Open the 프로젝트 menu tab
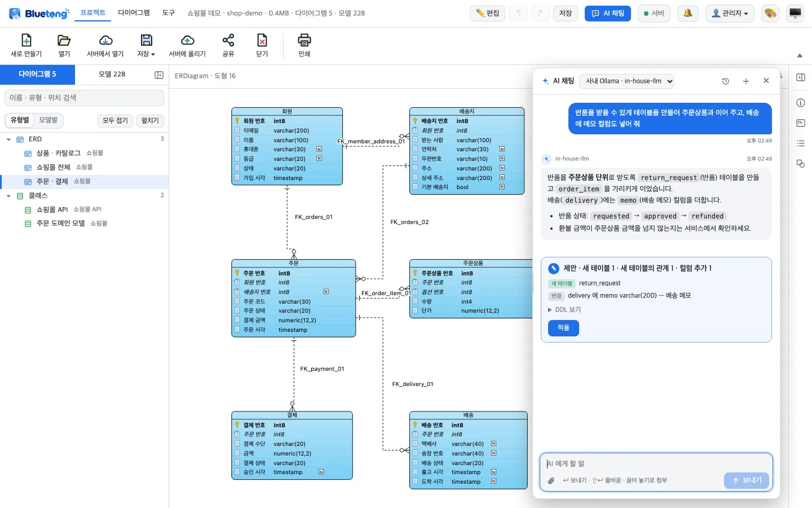This screenshot has width=812, height=508. tap(93, 12)
